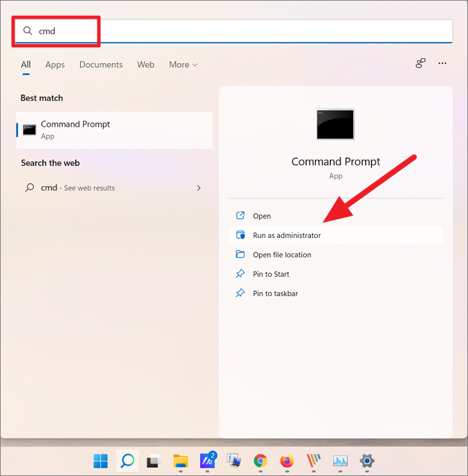Open the performance graph app on the taskbar
Image resolution: width=468 pixels, height=476 pixels.
(340, 461)
